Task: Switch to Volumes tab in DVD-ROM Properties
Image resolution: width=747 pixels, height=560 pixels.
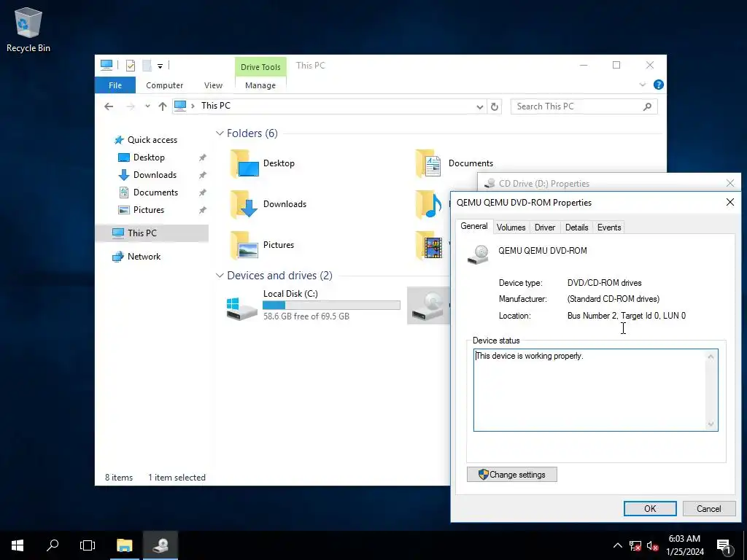Action: point(511,227)
